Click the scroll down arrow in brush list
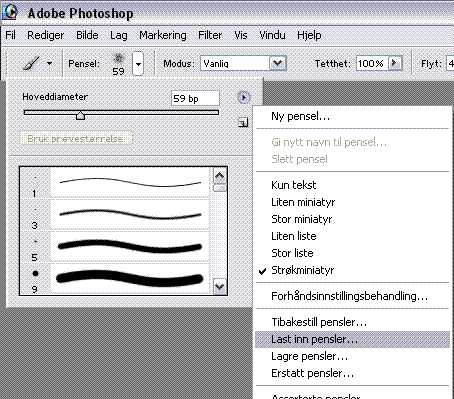 (220, 287)
